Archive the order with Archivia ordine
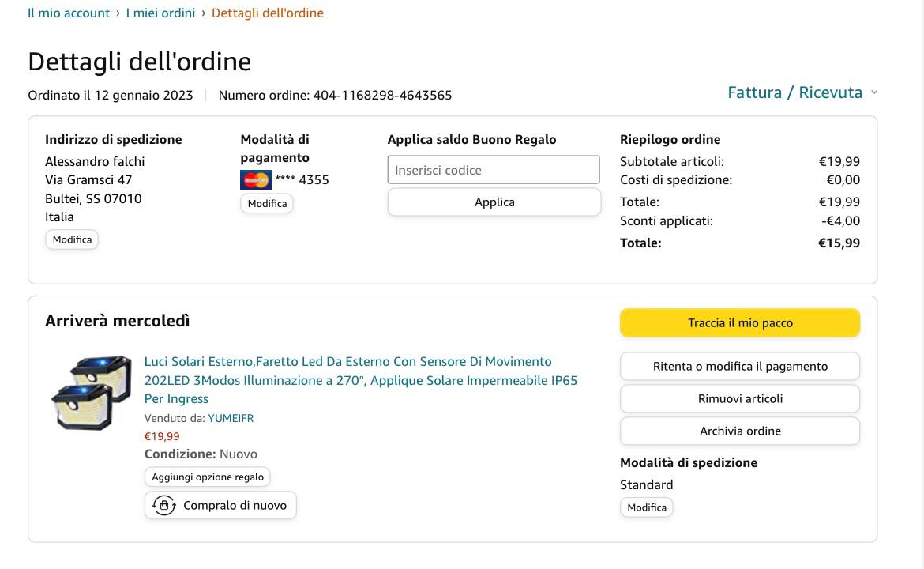 point(740,431)
